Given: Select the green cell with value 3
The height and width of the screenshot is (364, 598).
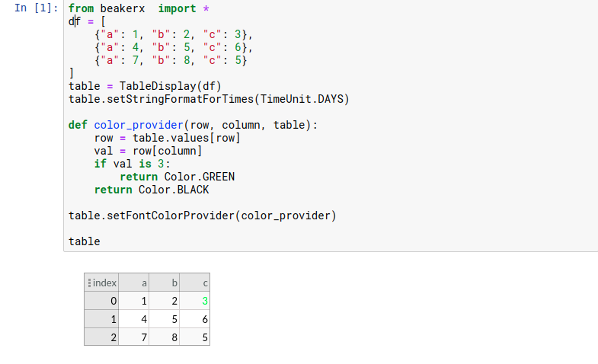Looking at the screenshot, I should pyautogui.click(x=195, y=301).
